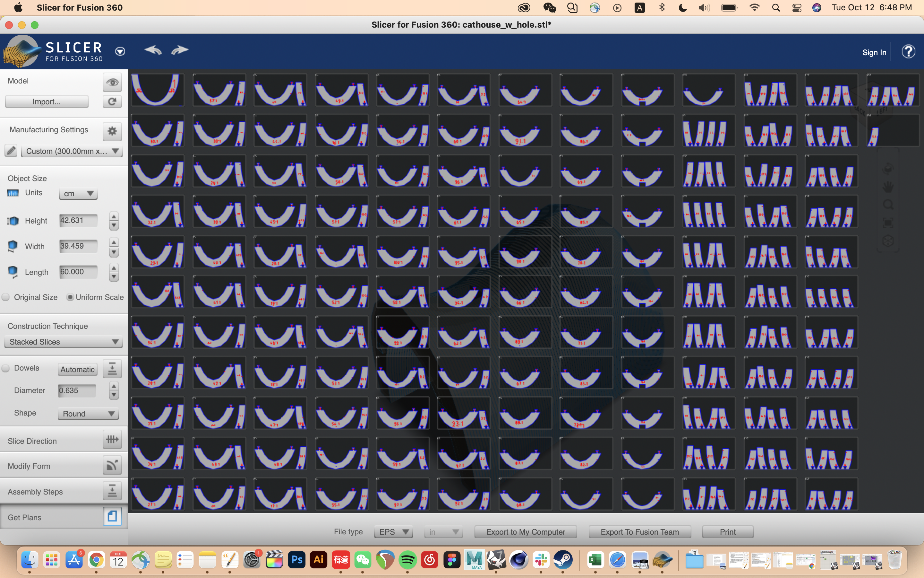Click the Modify Form icon
This screenshot has width=924, height=578.
112,465
